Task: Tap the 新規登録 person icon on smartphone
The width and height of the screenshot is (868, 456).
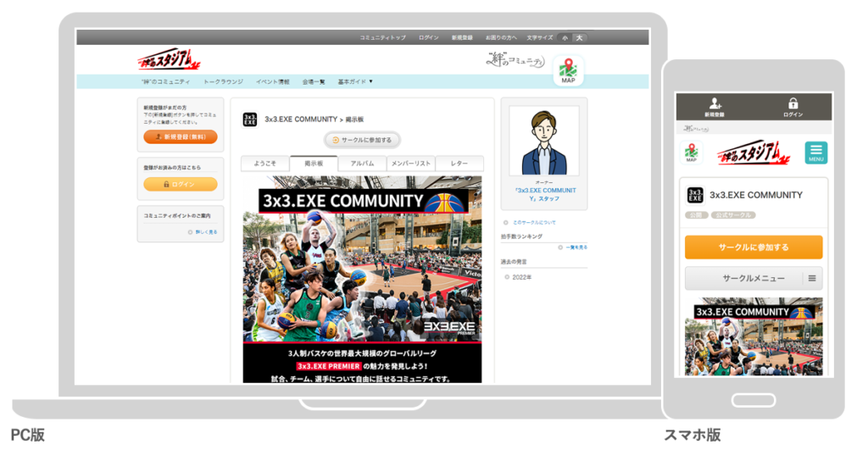Action: pos(715,106)
